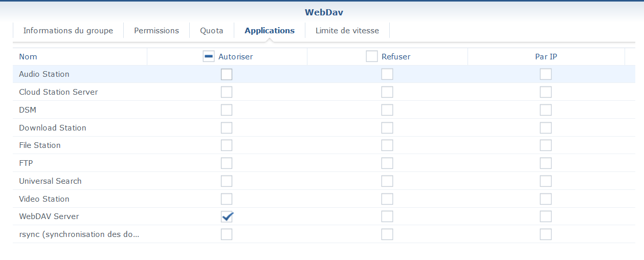644x260 pixels.
Task: Uncheck Autoriser for WebDAV Server
Action: tap(227, 216)
